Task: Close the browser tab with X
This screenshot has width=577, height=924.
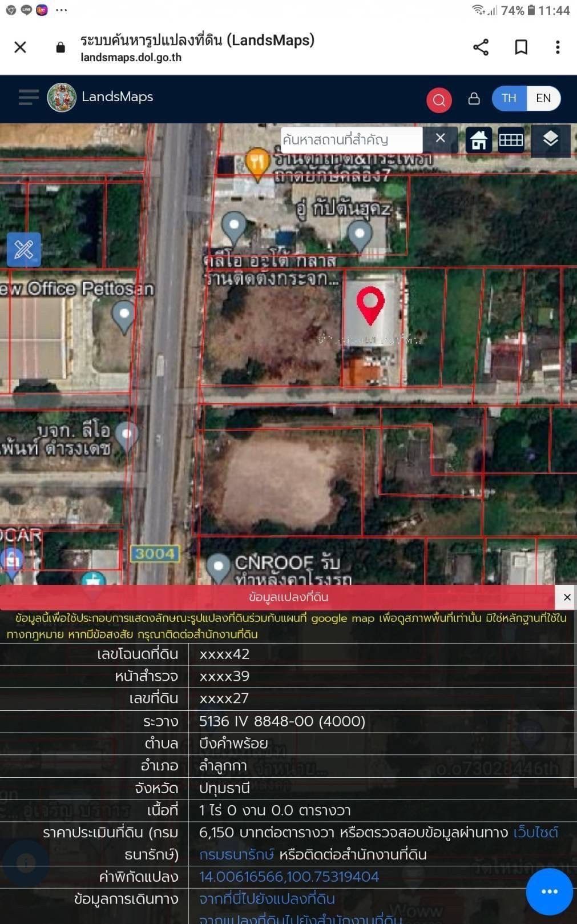Action: (x=20, y=47)
